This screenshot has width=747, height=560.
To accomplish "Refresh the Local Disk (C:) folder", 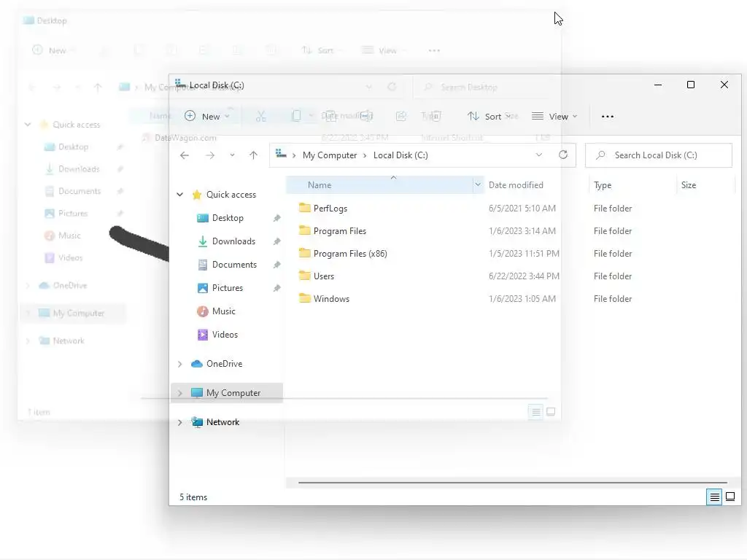I will (563, 155).
